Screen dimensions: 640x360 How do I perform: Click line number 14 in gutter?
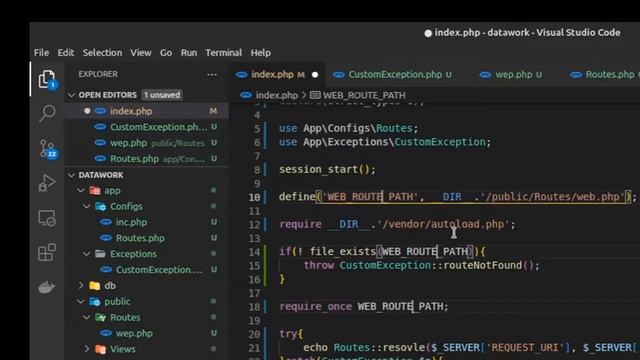point(254,252)
